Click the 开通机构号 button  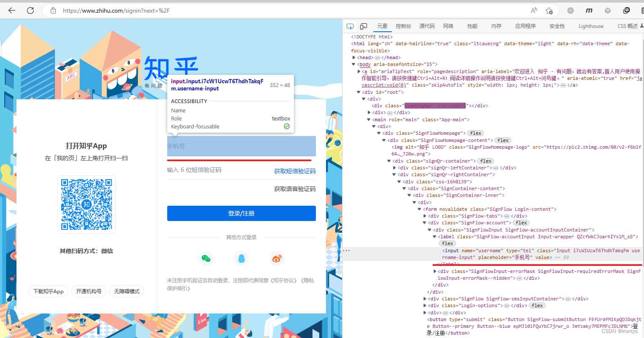(x=89, y=292)
